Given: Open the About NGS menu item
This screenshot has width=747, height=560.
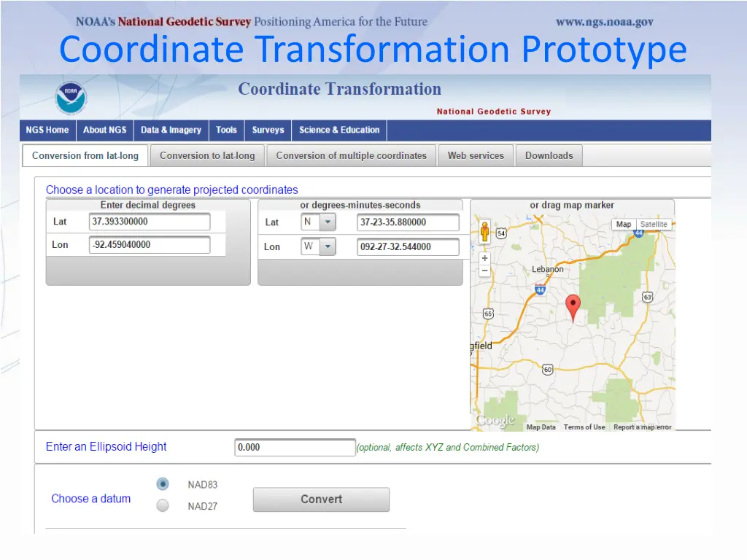Looking at the screenshot, I should pos(105,130).
